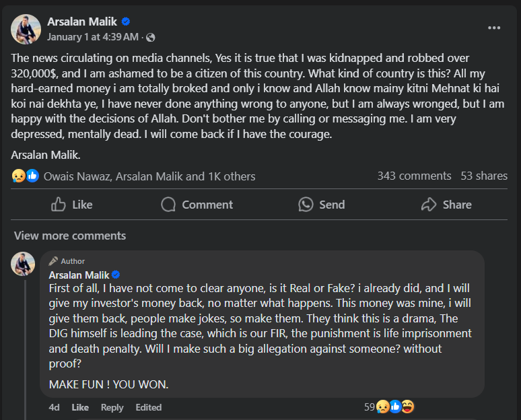Send the post via WhatsApp Send button
Image resolution: width=521 pixels, height=420 pixels.
322,205
